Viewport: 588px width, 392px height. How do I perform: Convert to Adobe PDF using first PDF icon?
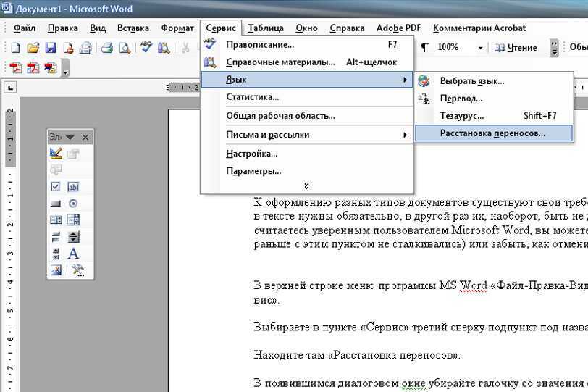point(16,68)
